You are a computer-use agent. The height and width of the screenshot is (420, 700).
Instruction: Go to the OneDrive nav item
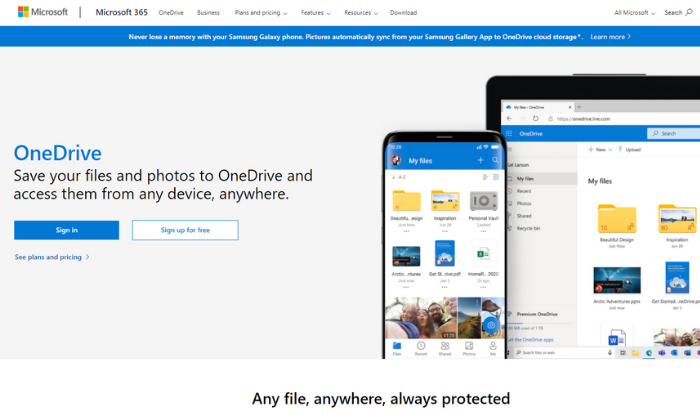pos(171,12)
